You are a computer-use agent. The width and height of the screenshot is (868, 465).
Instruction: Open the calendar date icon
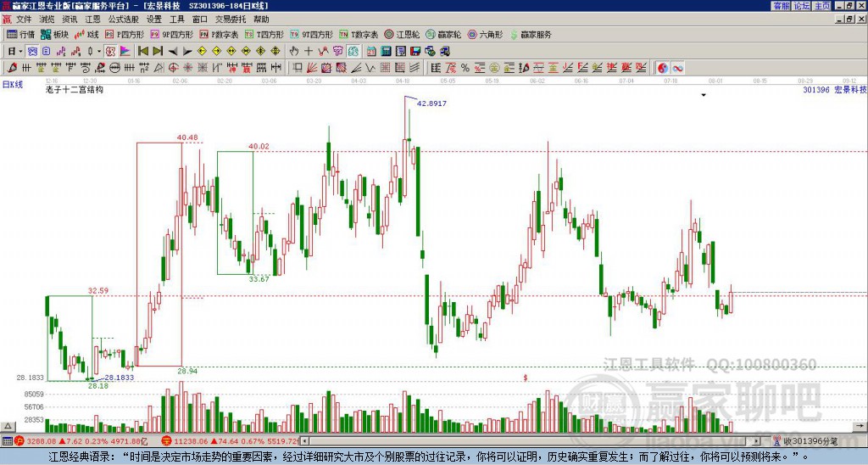click(371, 52)
